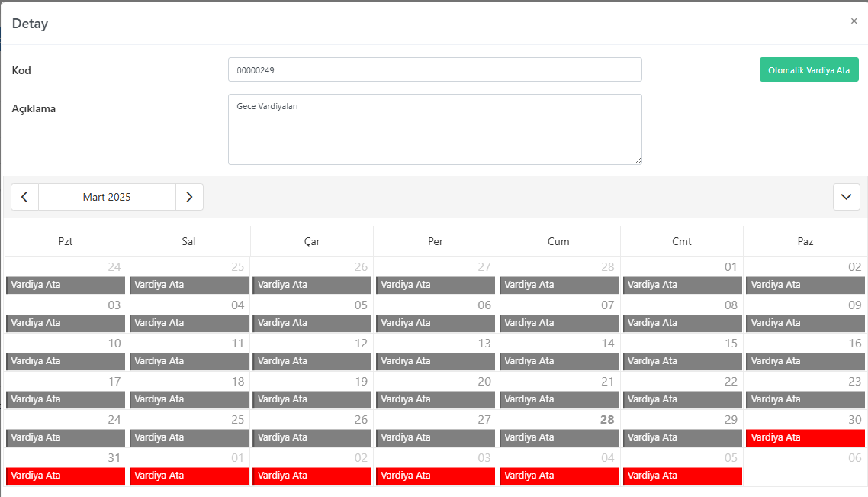868x497 pixels.
Task: Focus the Kod input field
Action: pos(435,69)
